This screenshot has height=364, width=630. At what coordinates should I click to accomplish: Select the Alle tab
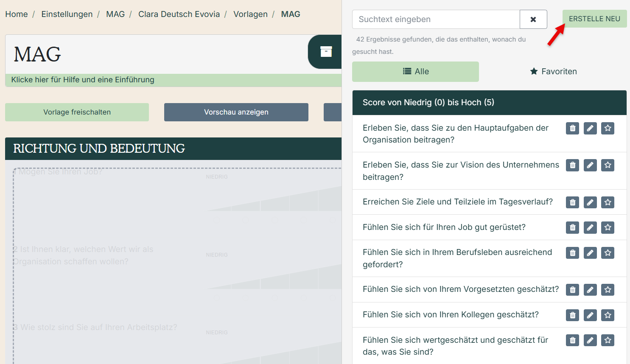tap(415, 72)
